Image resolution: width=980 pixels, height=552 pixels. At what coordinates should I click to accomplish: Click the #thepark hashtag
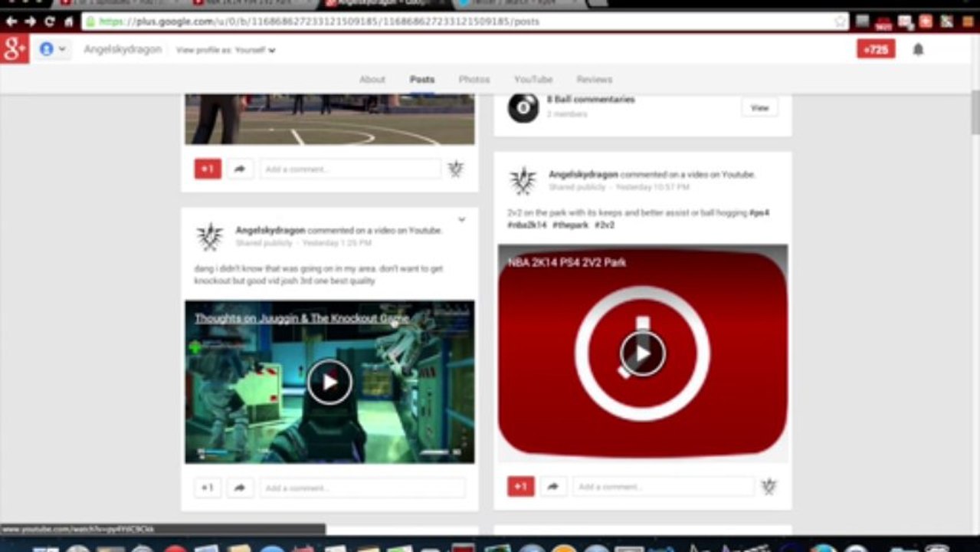pos(571,225)
